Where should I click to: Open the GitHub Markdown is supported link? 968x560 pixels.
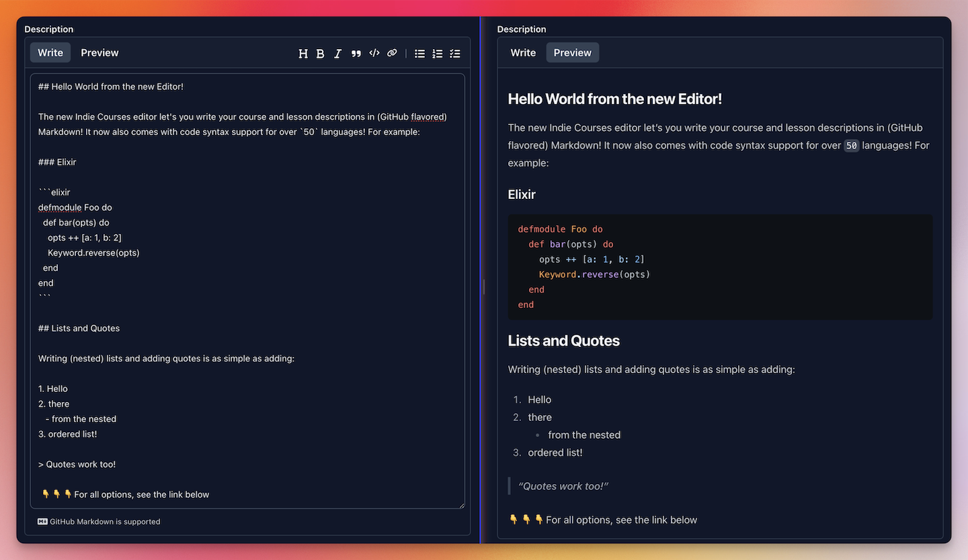point(104,521)
